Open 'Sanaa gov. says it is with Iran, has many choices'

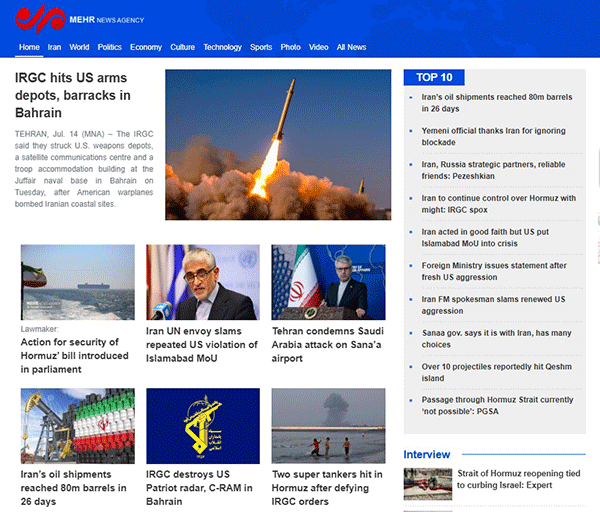tap(496, 339)
